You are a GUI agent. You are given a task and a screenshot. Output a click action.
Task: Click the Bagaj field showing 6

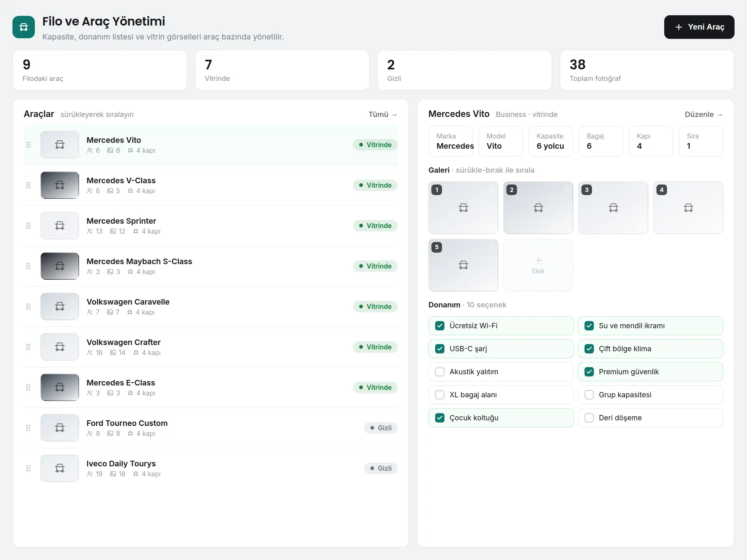[x=601, y=142]
